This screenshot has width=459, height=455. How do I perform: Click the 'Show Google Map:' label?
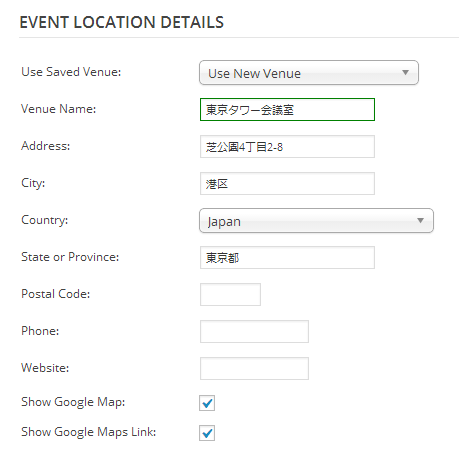pos(73,402)
